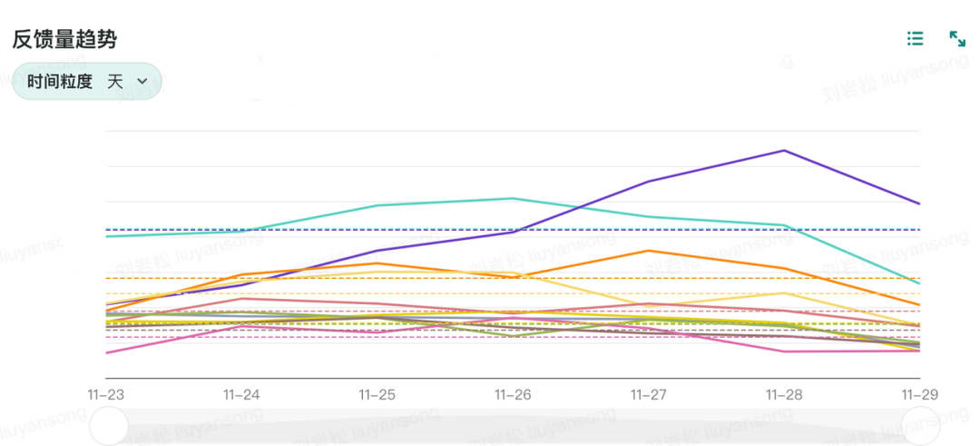Click the purple line's peak at 11-28
Image resolution: width=980 pixels, height=446 pixels.
[784, 151]
